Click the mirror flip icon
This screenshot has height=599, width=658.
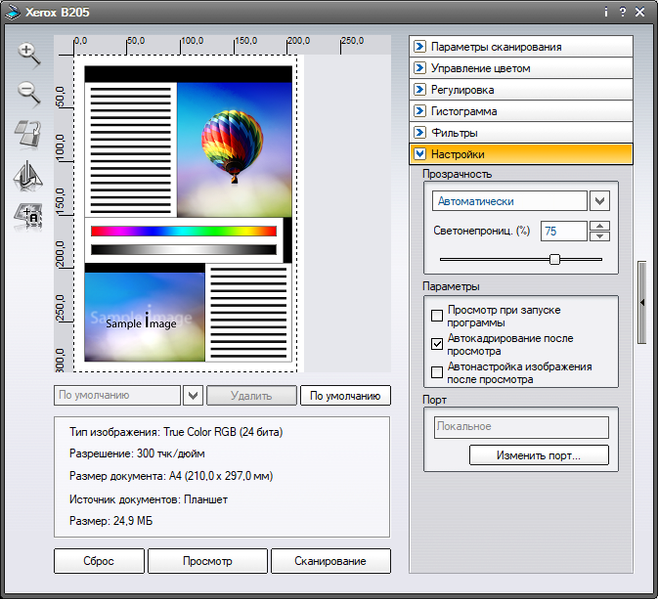[28, 175]
